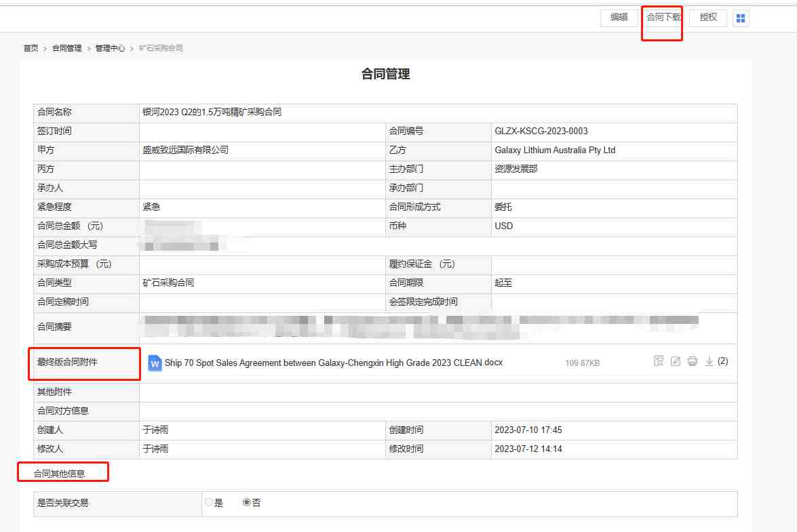Open the Ship 70 Spot Sales Agreement file
Viewport: 797px width, 532px height.
(x=333, y=363)
